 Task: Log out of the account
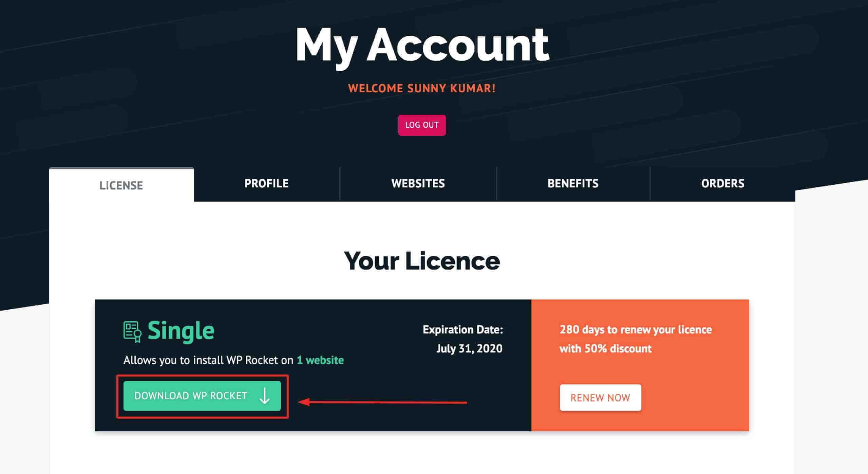coord(422,125)
